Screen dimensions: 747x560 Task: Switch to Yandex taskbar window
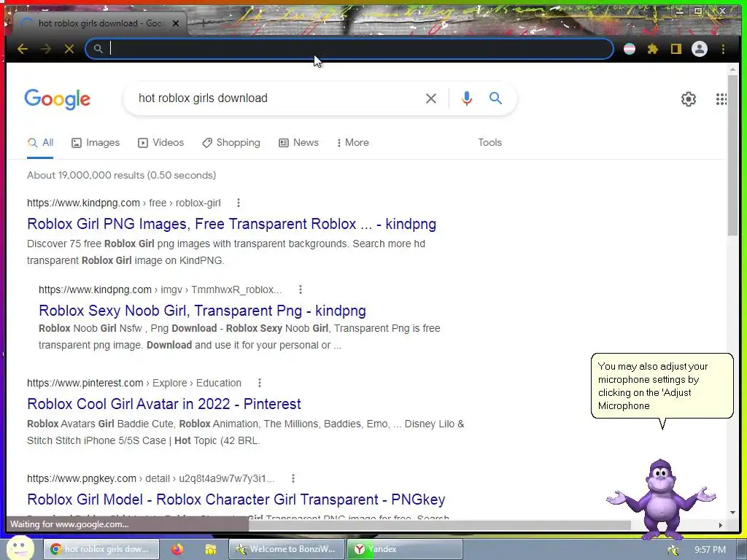point(404,549)
